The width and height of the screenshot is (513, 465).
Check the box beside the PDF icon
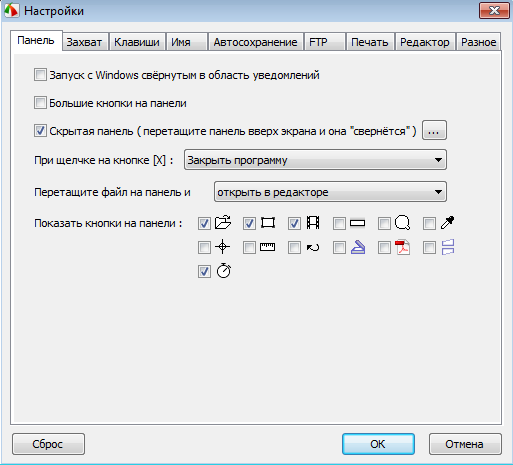[384, 248]
